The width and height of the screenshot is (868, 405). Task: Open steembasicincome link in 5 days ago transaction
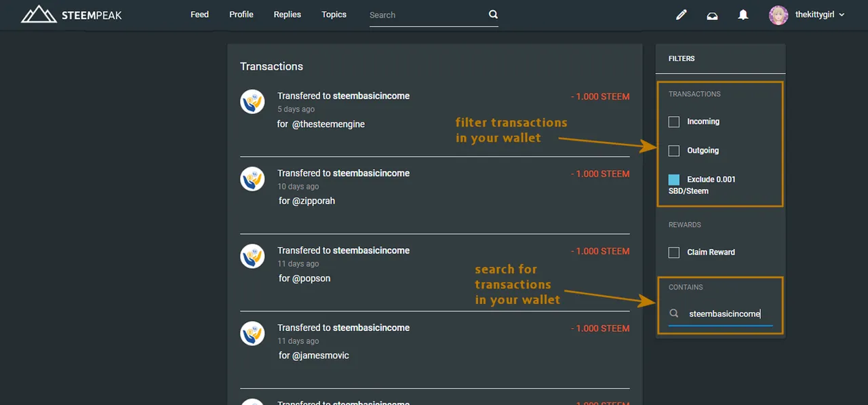pyautogui.click(x=371, y=96)
